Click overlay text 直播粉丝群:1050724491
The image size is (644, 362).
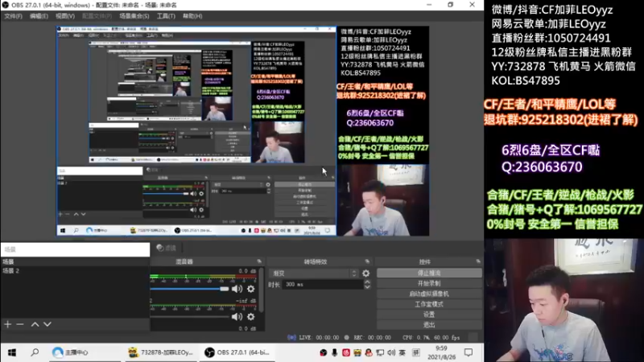click(x=551, y=38)
